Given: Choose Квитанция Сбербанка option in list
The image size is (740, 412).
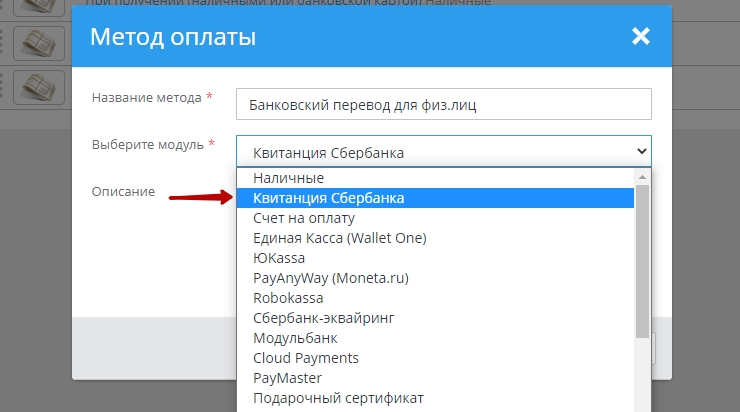Looking at the screenshot, I should click(x=328, y=198).
